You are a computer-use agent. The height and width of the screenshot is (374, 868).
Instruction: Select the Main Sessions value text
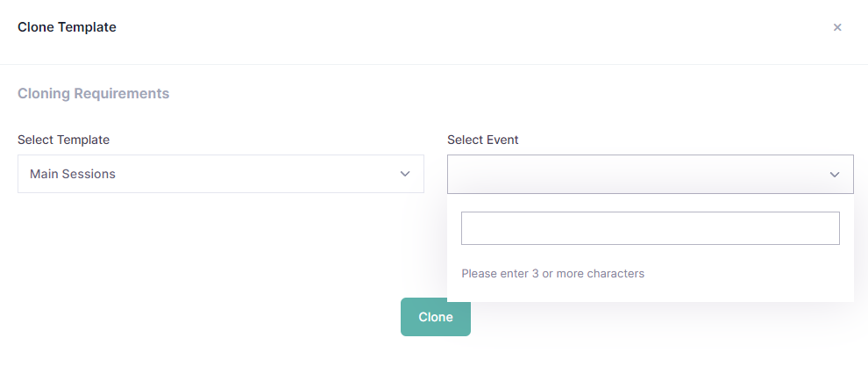[x=73, y=174]
